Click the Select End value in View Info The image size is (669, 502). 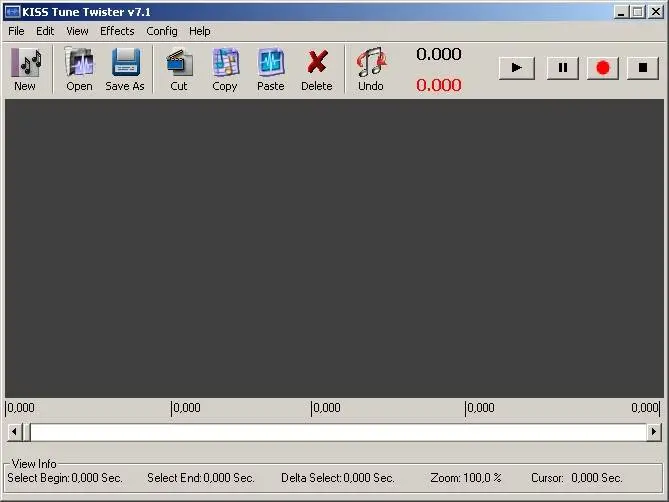[228, 478]
